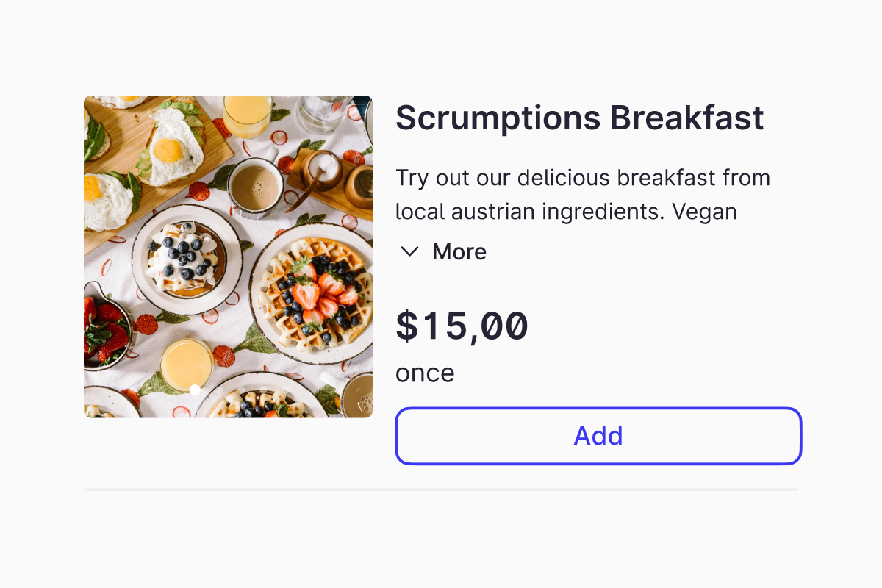Click the Scrumptions Breakfast title

pos(579,118)
